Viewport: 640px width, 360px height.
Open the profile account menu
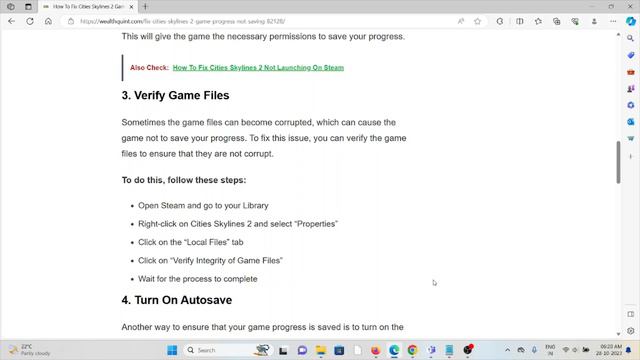pos(594,21)
